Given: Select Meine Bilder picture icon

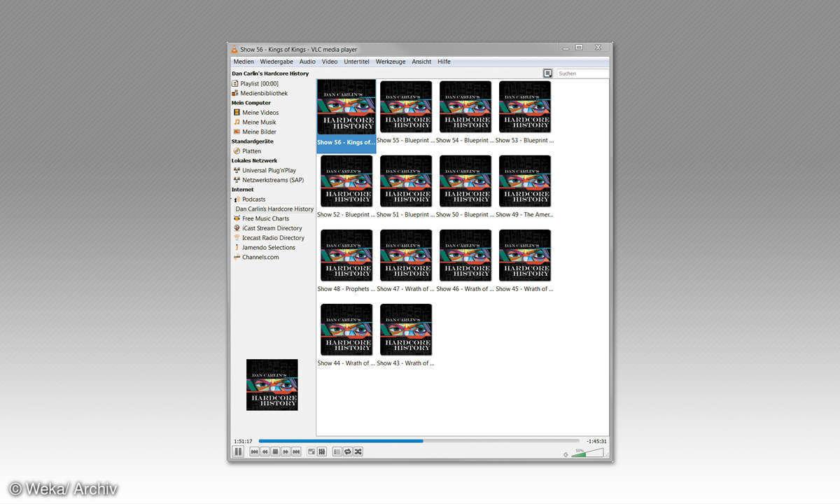Looking at the screenshot, I should 237,132.
